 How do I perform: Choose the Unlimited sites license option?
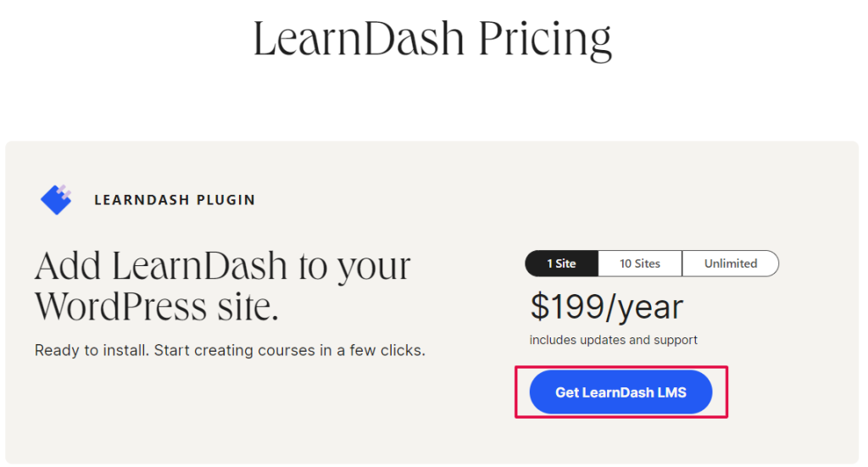pyautogui.click(x=731, y=264)
